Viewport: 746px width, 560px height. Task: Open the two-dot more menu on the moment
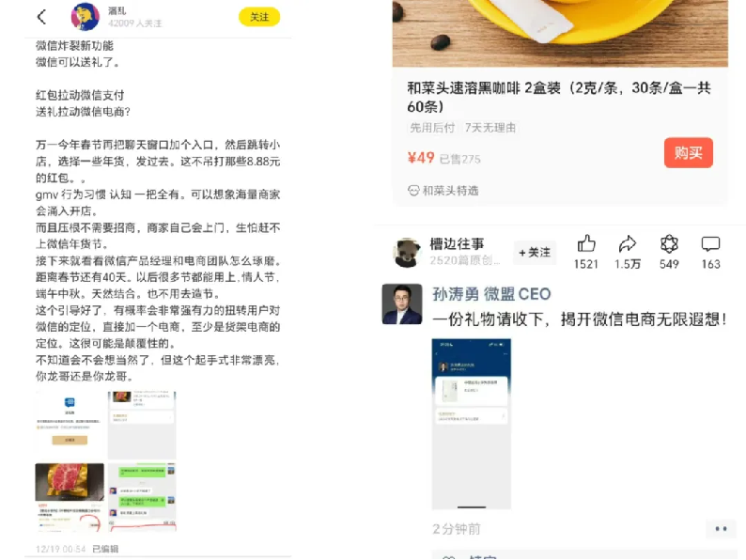pyautogui.click(x=721, y=529)
